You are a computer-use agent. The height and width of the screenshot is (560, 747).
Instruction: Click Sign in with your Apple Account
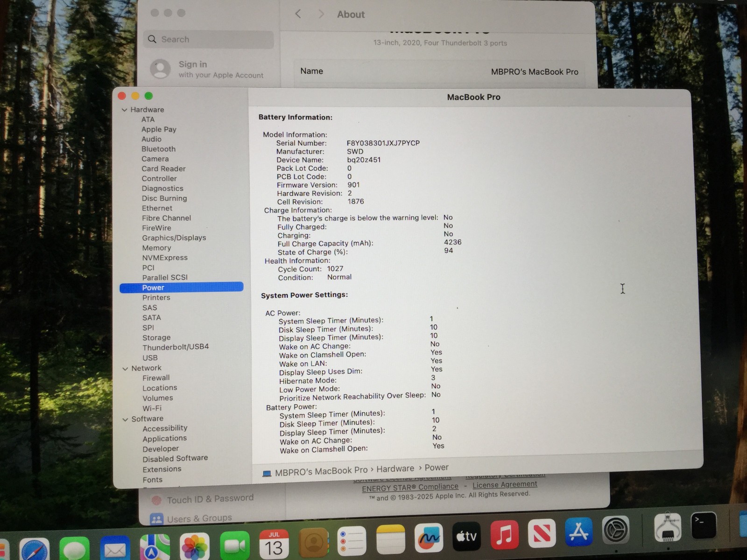point(209,69)
